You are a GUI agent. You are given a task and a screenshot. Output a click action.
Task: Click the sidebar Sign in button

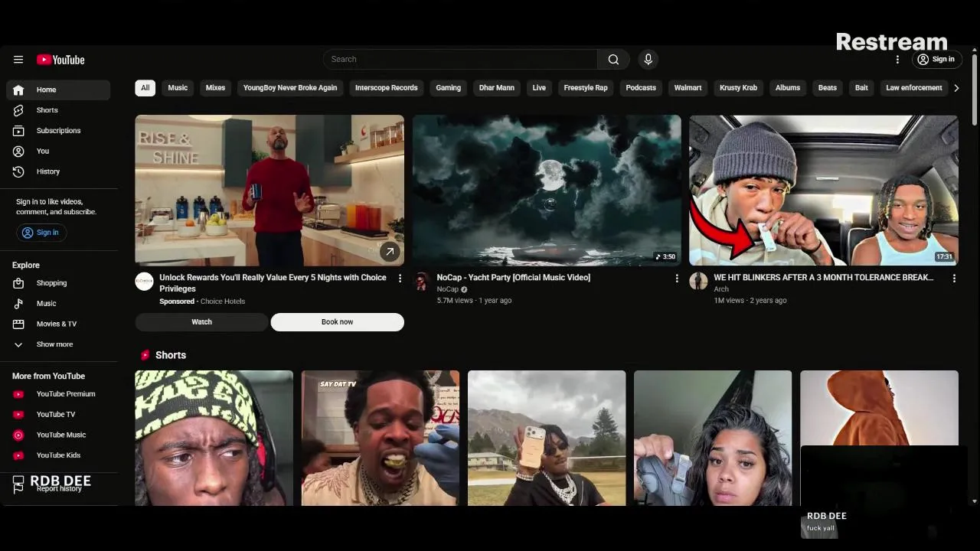click(41, 233)
